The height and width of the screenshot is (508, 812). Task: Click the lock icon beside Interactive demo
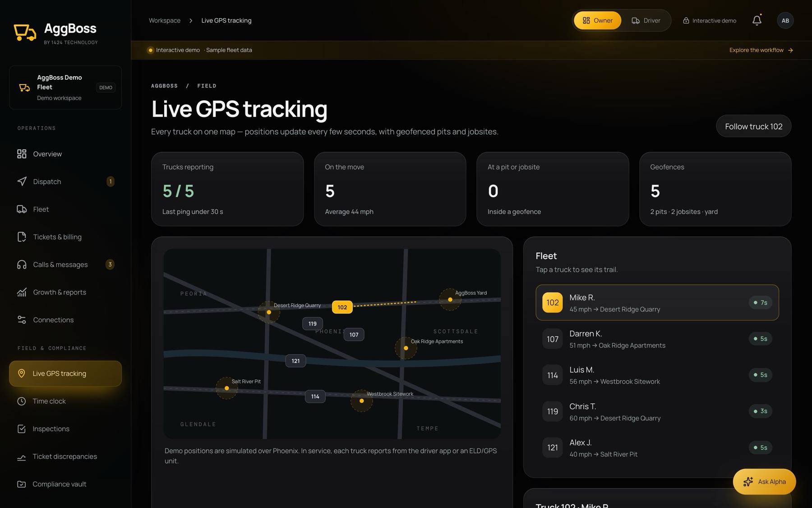(686, 21)
